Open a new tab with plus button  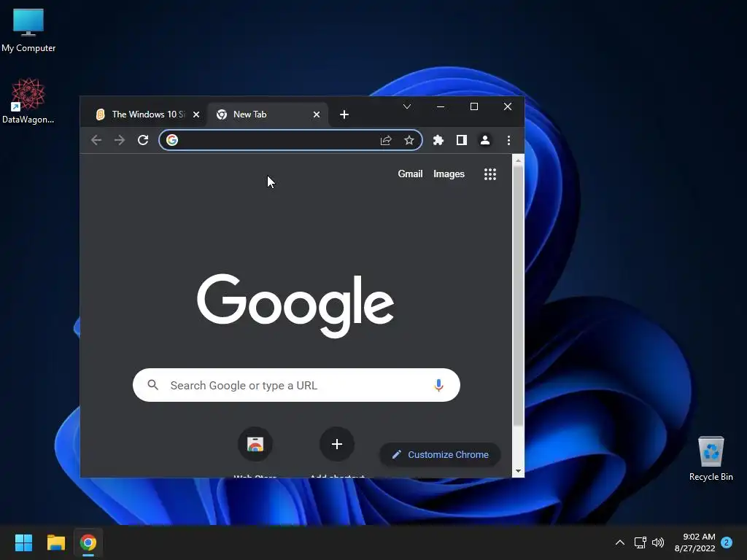click(344, 114)
